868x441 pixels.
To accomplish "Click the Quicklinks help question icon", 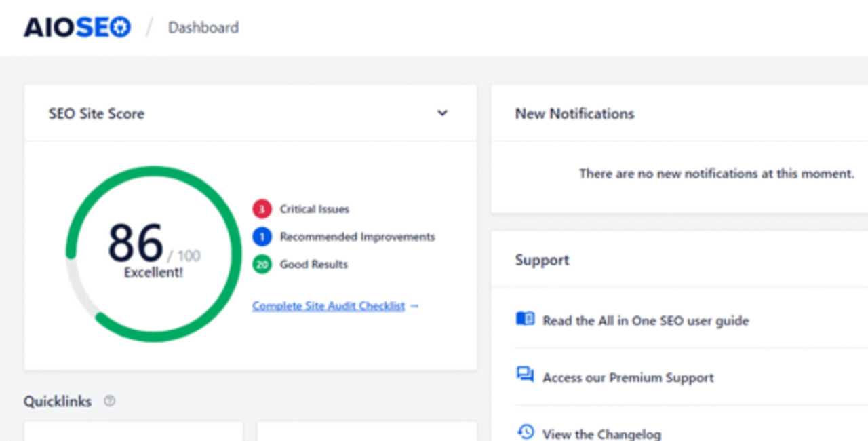I will point(109,401).
